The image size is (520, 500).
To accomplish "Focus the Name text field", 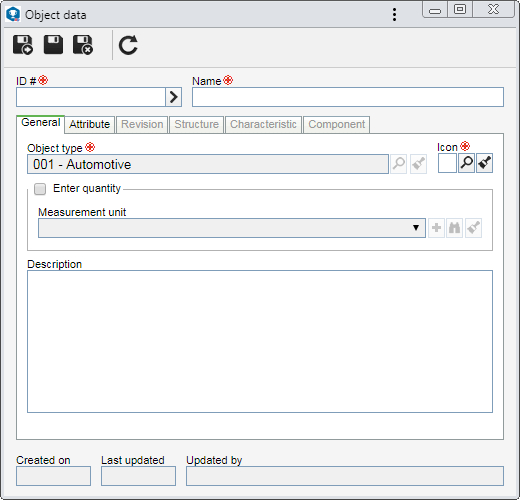I will pos(348,97).
